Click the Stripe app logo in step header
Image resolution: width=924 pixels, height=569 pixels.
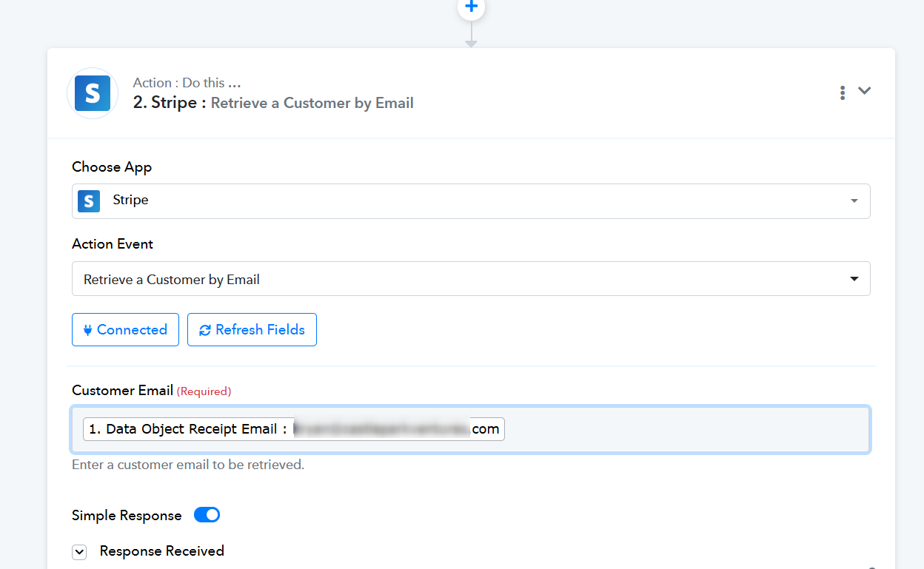pyautogui.click(x=93, y=93)
